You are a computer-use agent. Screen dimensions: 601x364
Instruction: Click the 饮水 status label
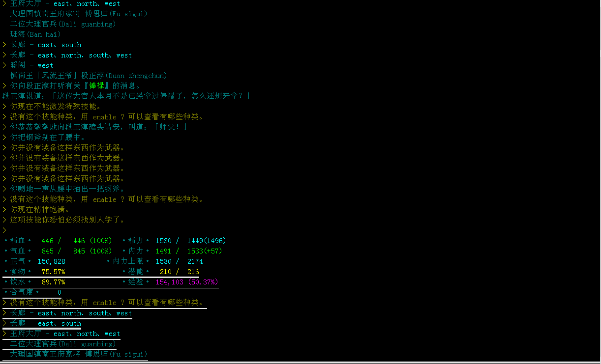tap(18, 282)
